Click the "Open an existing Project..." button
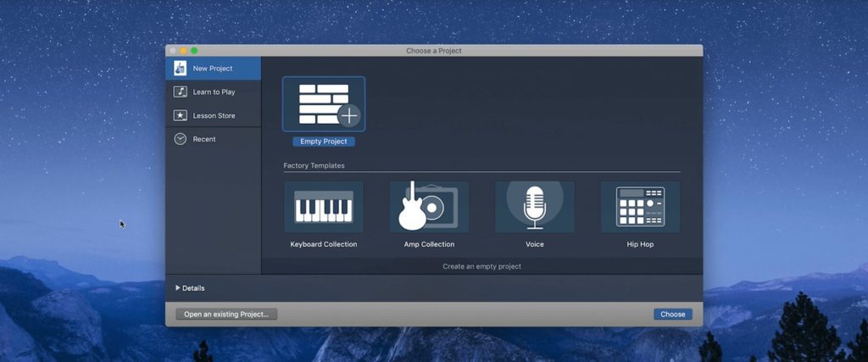868x362 pixels. click(226, 315)
